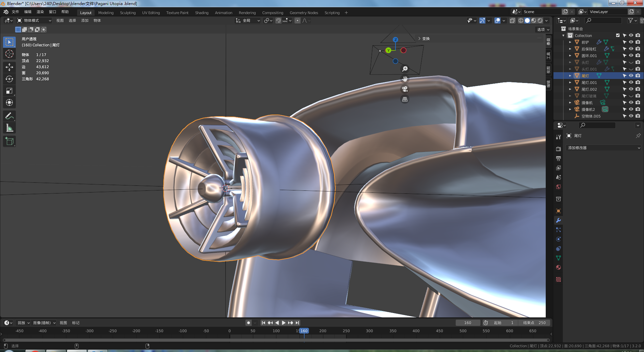Toggle visibility of 摄像机 object
644x352 pixels.
(631, 102)
